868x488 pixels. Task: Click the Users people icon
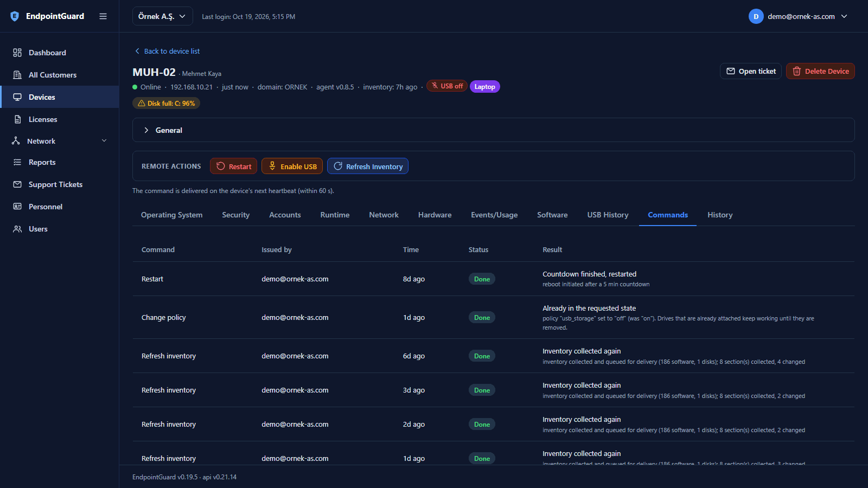click(x=17, y=229)
